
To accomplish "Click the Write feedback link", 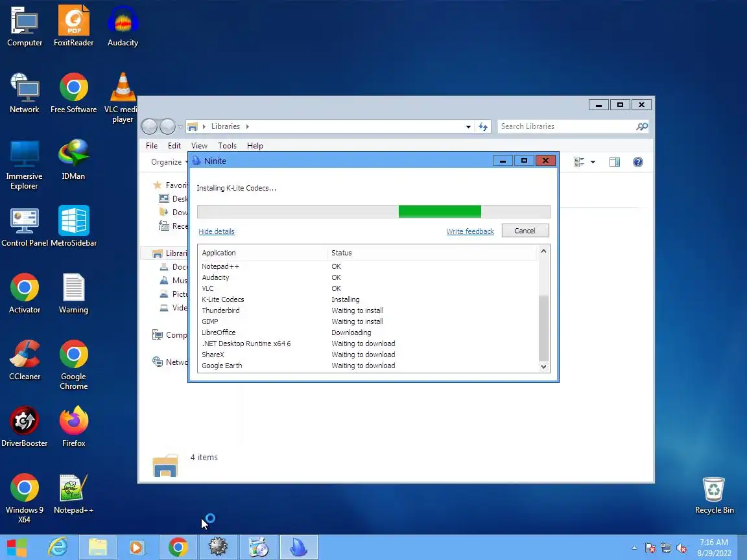I will 469,231.
